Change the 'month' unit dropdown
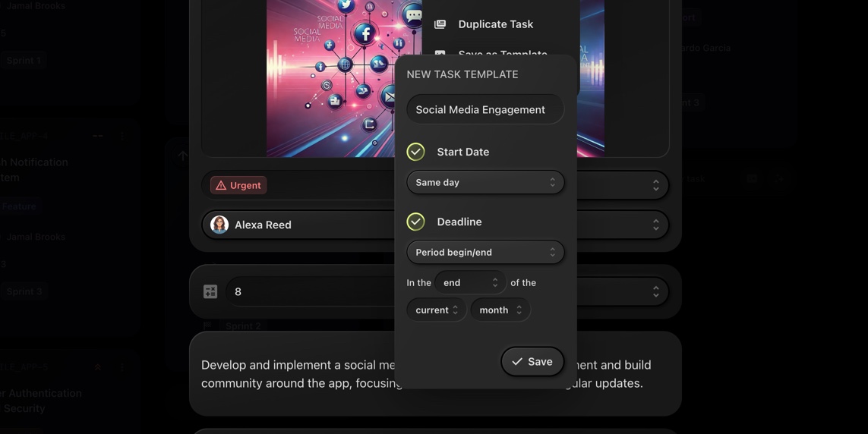The height and width of the screenshot is (434, 868). pos(500,310)
